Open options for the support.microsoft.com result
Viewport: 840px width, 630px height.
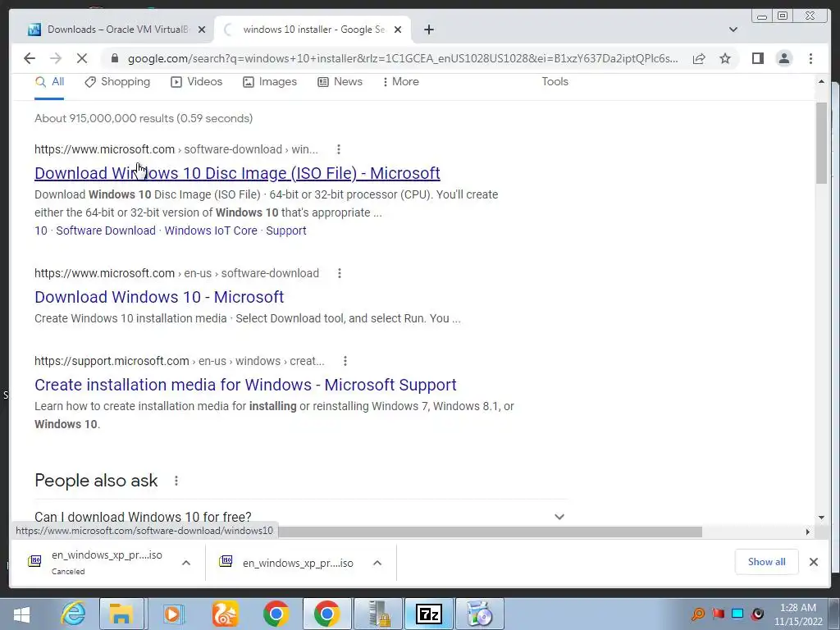[x=345, y=361]
